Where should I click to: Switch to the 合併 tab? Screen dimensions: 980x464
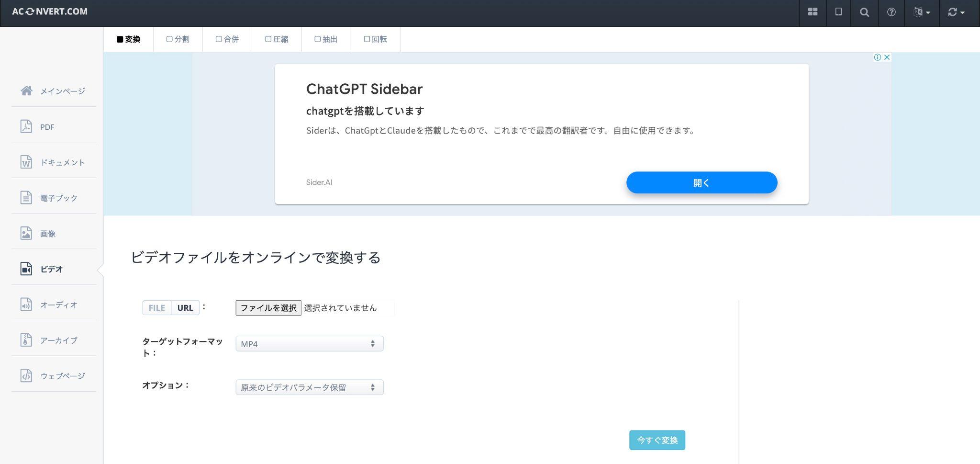click(227, 39)
